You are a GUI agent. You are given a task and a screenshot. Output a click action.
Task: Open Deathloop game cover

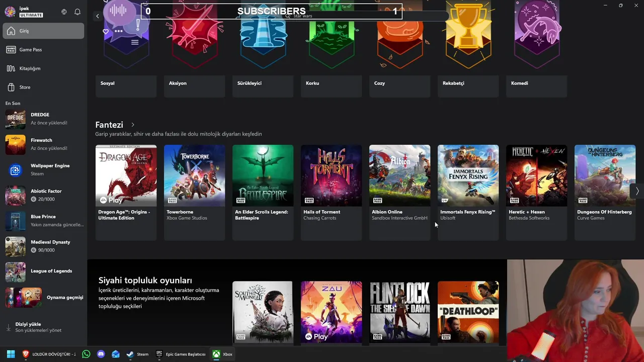(x=468, y=312)
